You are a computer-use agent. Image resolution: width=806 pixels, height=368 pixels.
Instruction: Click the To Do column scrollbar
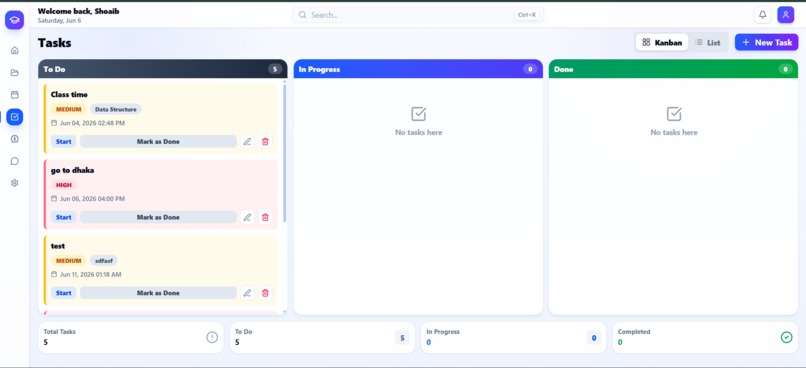coord(285,152)
